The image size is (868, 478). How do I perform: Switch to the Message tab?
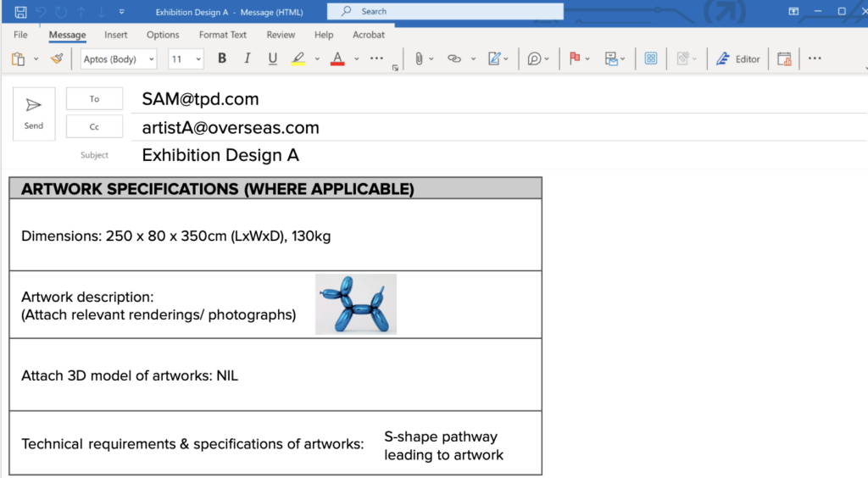click(67, 34)
